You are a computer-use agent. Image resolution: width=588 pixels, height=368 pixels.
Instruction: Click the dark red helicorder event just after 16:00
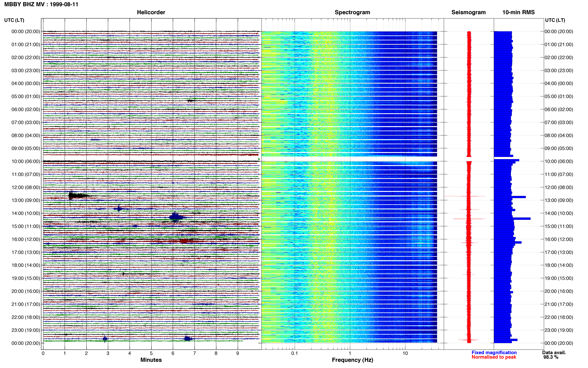click(184, 241)
